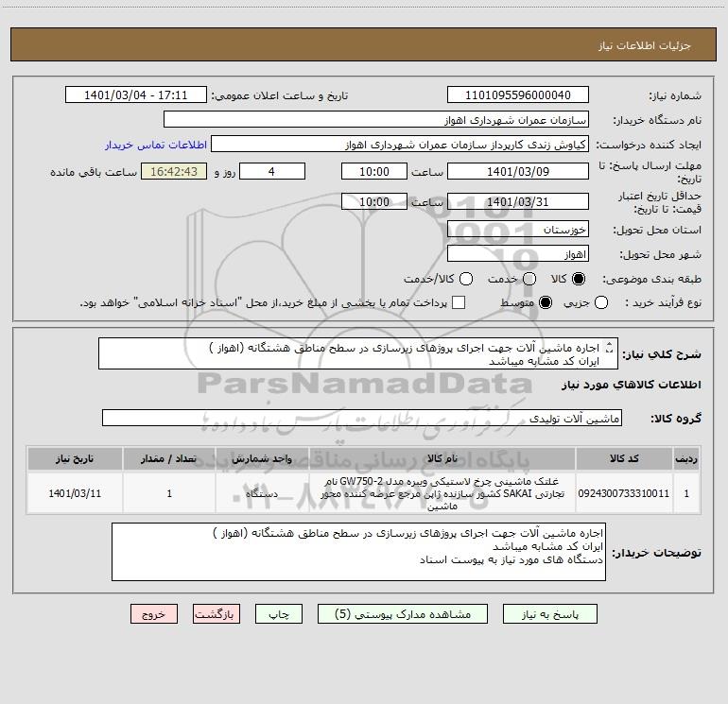728x704 pixels.
Task: Click the تعداد / مقدار column header
Action: click(169, 458)
